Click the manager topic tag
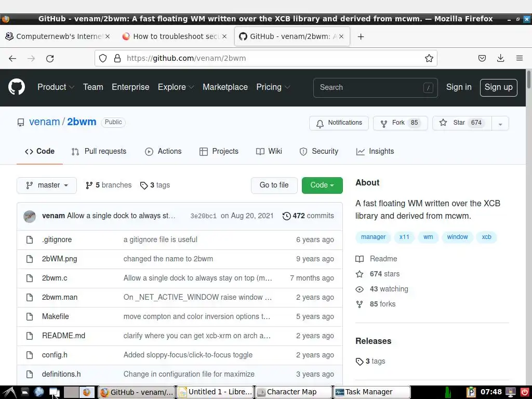Viewport: 532px width, 399px height. [x=373, y=237]
